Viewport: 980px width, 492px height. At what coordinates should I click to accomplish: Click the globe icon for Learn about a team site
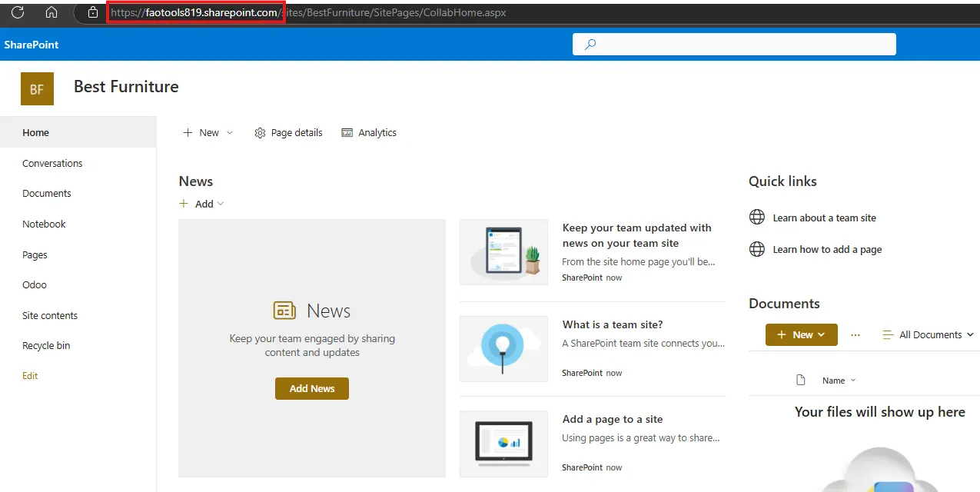pyautogui.click(x=757, y=218)
